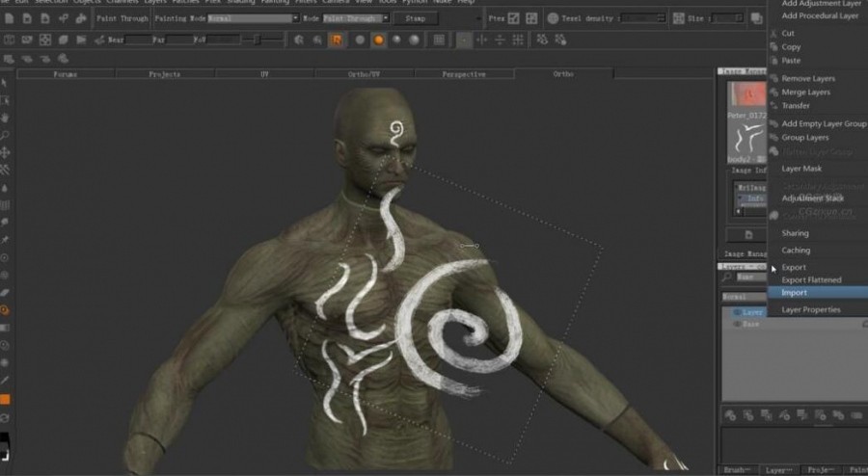
Task: Click the New project icon in top toolbar
Action: pos(10,18)
